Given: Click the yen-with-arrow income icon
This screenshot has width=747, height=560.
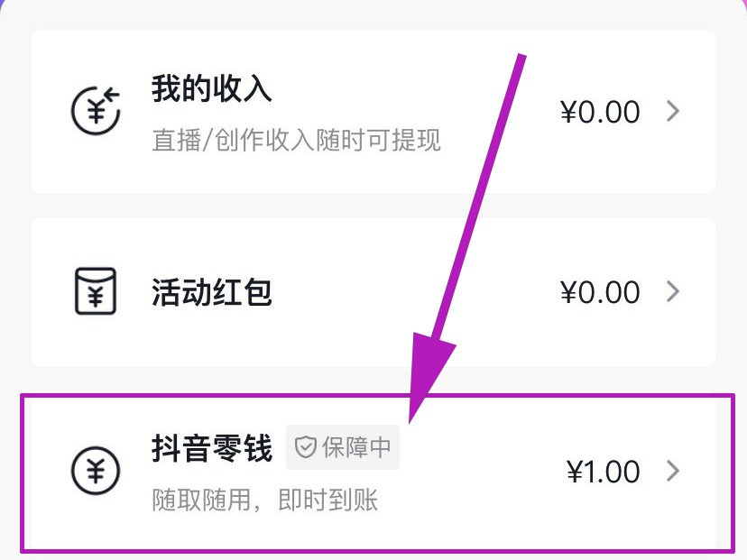Looking at the screenshot, I should [x=97, y=112].
